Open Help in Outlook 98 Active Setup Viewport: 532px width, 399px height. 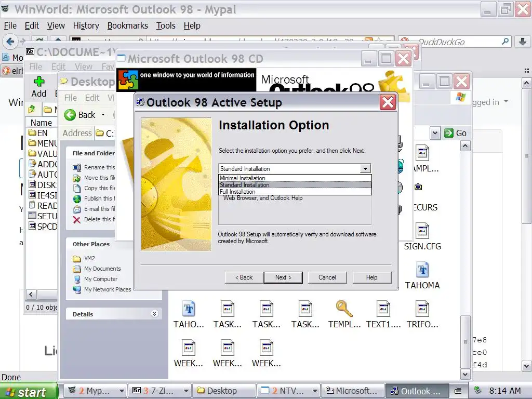[x=372, y=277]
